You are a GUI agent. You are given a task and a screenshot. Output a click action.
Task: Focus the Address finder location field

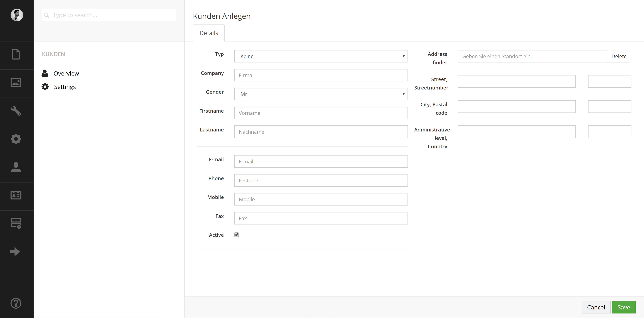point(532,56)
